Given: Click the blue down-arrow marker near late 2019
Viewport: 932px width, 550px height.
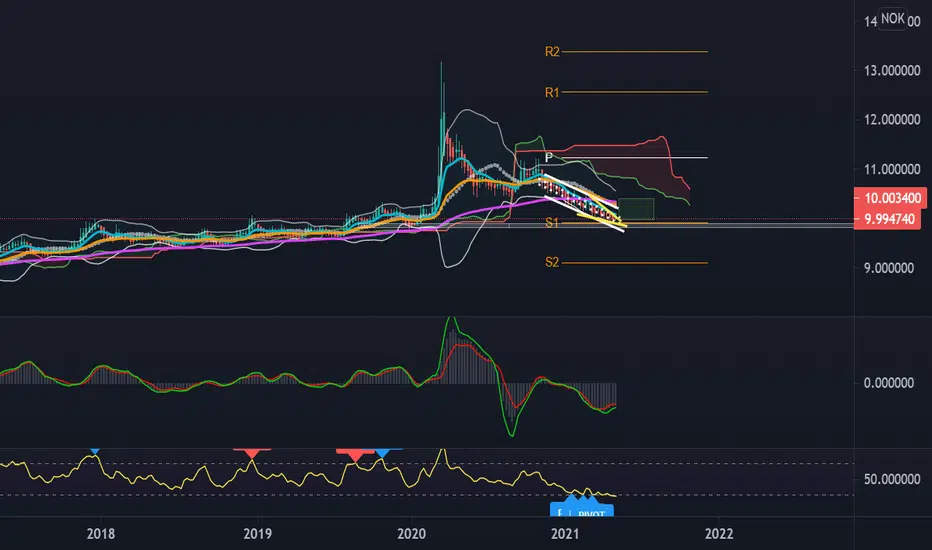Looking at the screenshot, I should tap(382, 453).
